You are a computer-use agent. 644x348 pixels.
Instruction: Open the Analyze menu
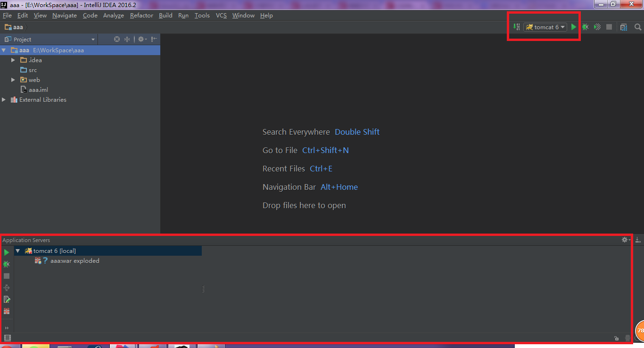[x=114, y=15]
